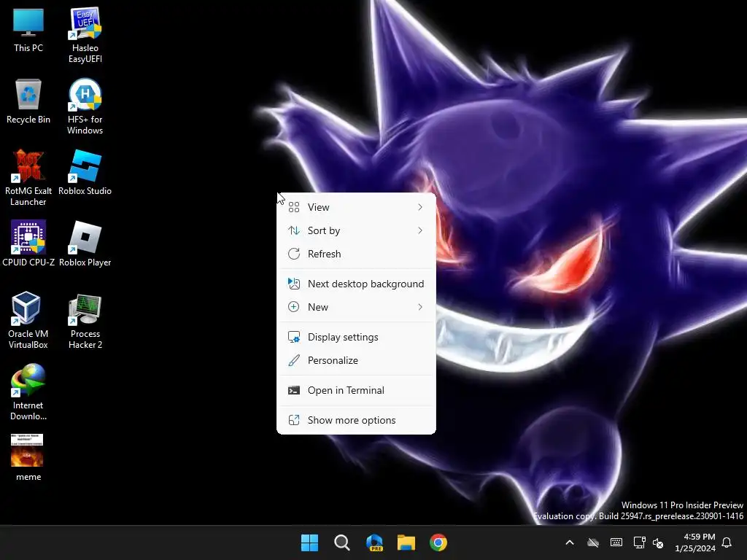This screenshot has height=560, width=747.
Task: Select the This PC desktop icon
Action: (x=28, y=31)
